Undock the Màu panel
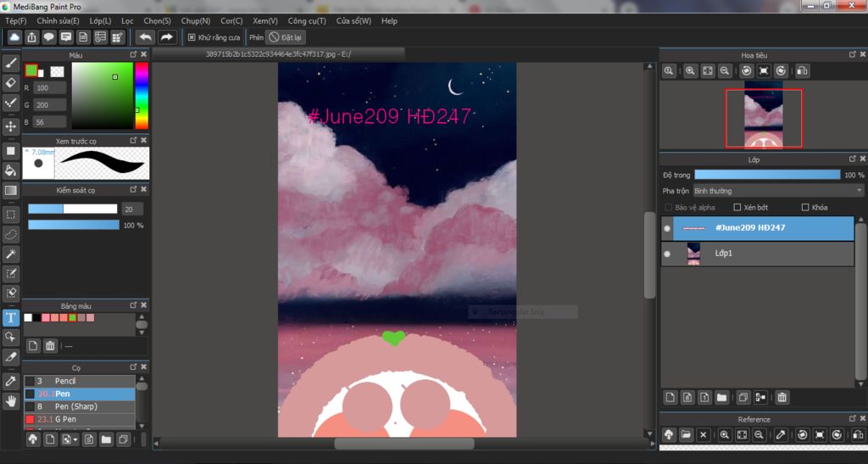 click(133, 54)
